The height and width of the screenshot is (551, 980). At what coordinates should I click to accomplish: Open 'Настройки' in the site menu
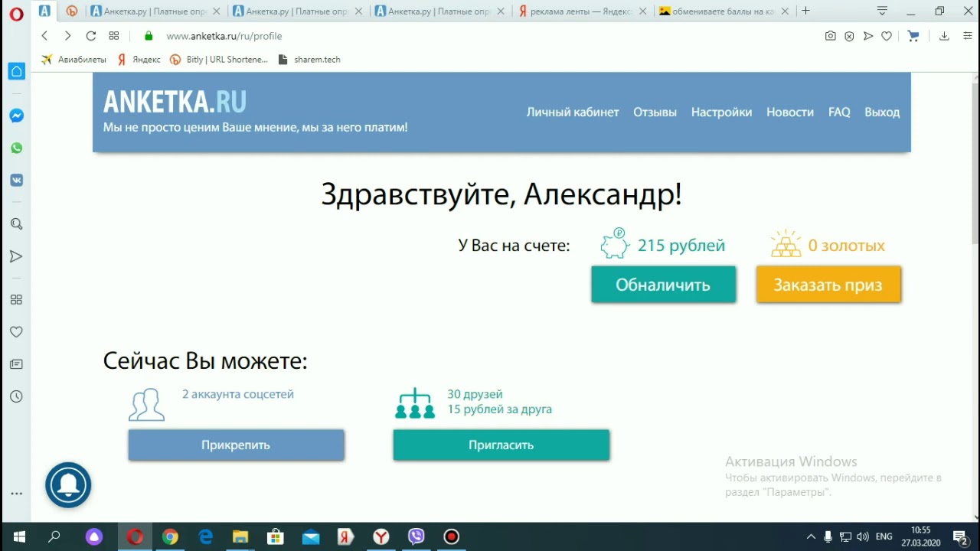(x=721, y=112)
